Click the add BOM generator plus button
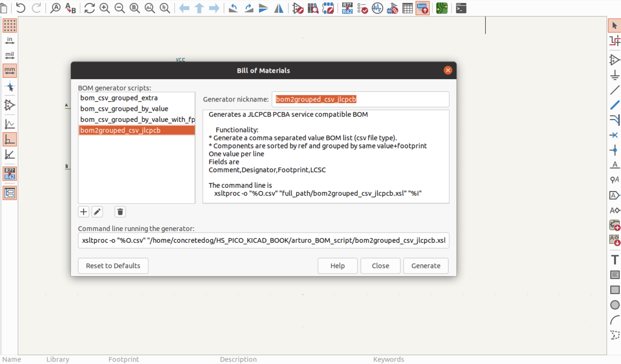The width and height of the screenshot is (621, 364). (x=84, y=212)
